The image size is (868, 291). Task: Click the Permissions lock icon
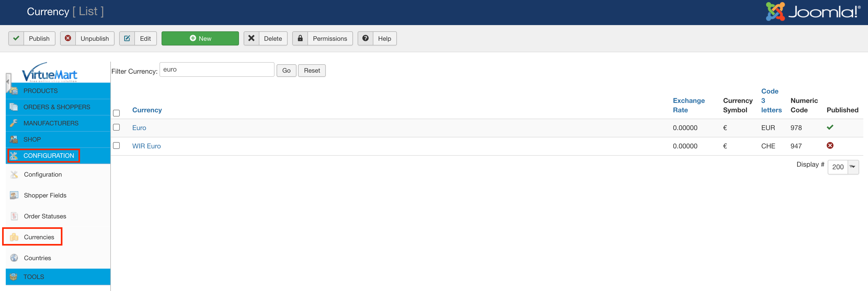point(300,38)
